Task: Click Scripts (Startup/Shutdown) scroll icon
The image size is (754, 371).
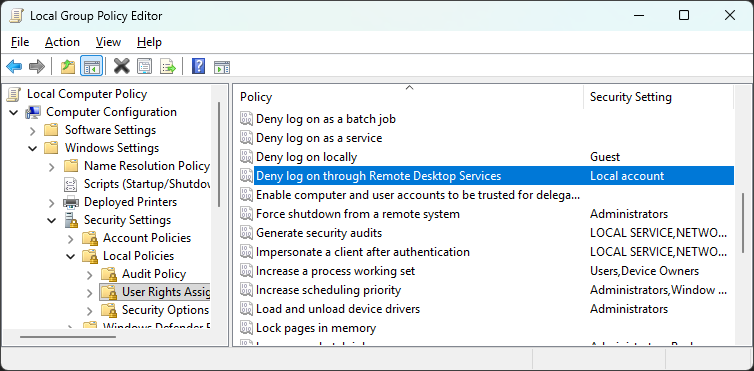Action: click(x=71, y=184)
